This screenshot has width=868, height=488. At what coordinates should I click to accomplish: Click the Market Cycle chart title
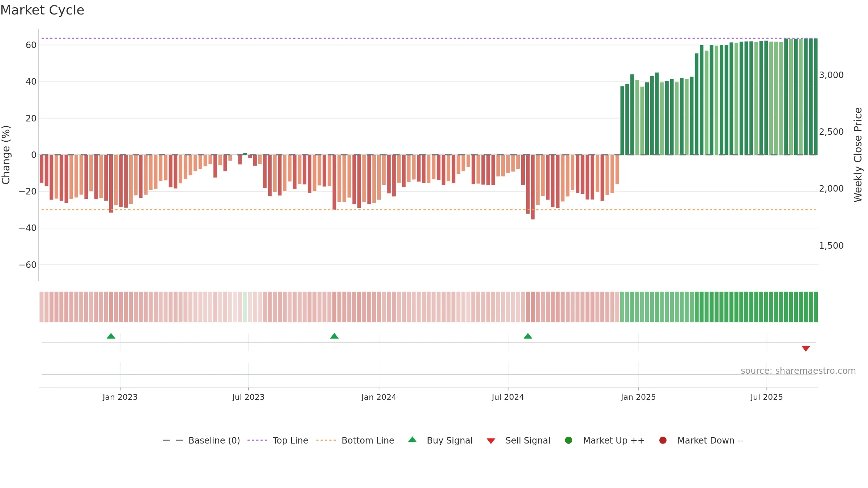tap(42, 10)
